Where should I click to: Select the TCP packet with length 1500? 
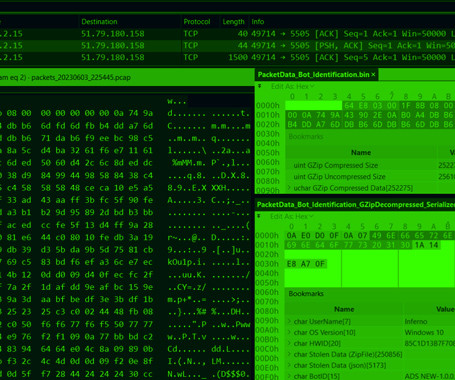tap(227, 57)
